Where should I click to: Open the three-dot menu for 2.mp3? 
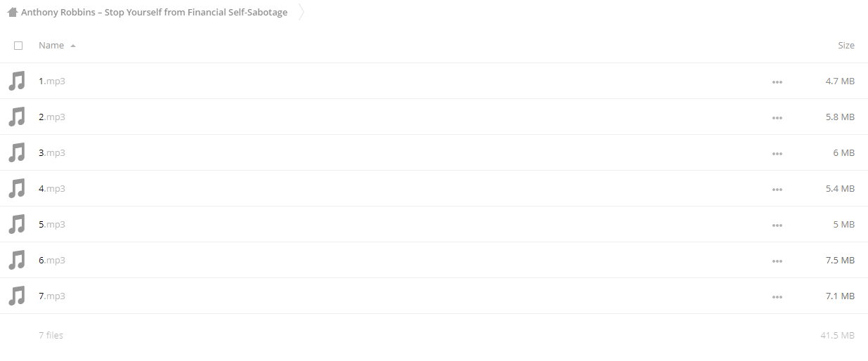777,117
